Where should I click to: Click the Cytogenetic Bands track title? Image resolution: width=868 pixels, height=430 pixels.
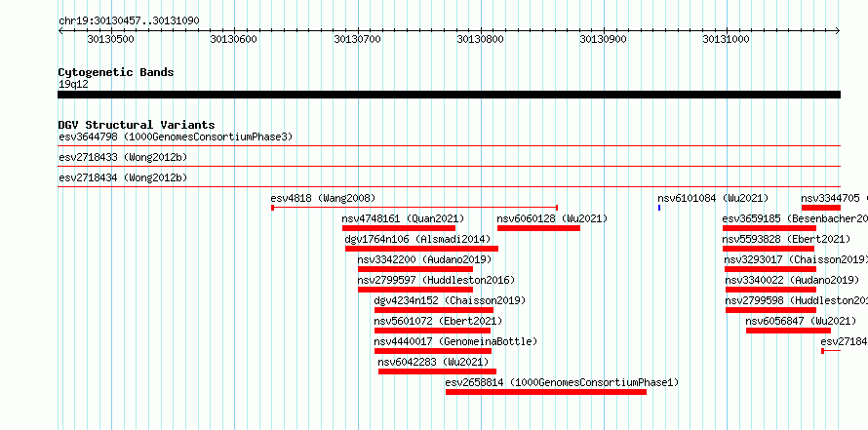[x=116, y=72]
